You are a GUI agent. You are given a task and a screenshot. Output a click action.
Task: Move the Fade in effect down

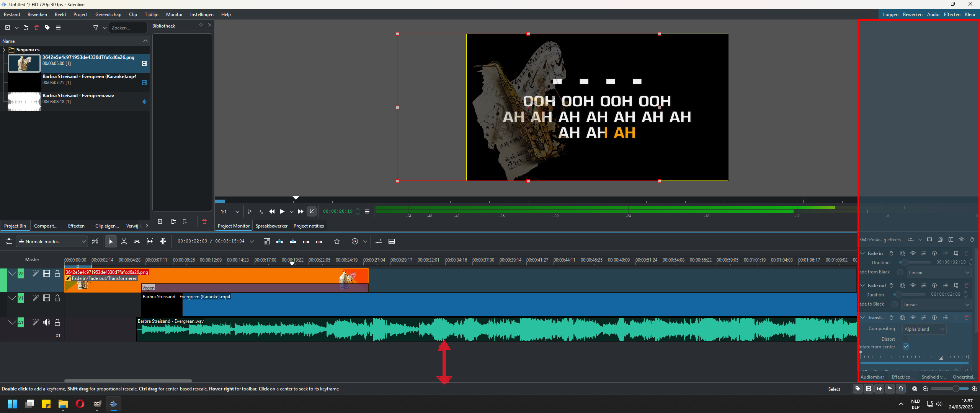[x=956, y=253]
